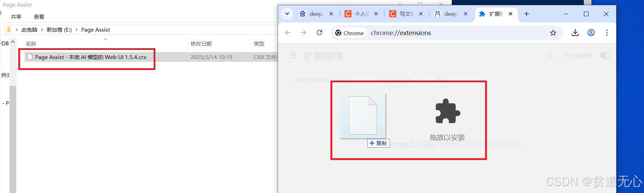Sort files by the 名称 column header

31,44
